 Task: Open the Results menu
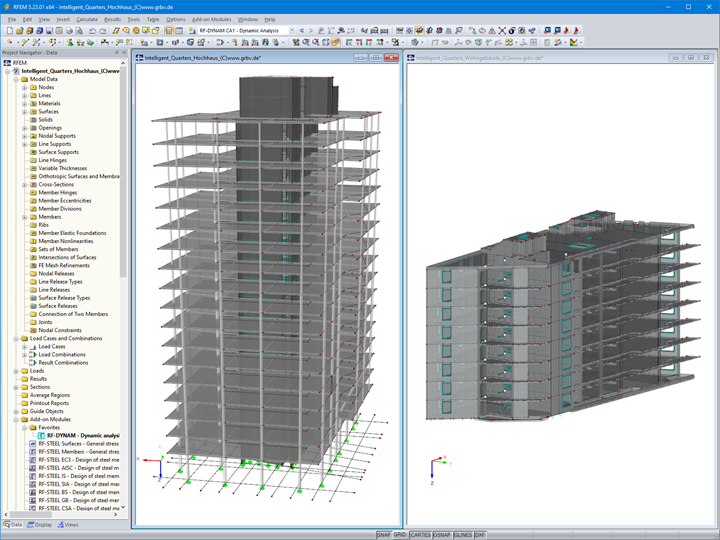112,19
